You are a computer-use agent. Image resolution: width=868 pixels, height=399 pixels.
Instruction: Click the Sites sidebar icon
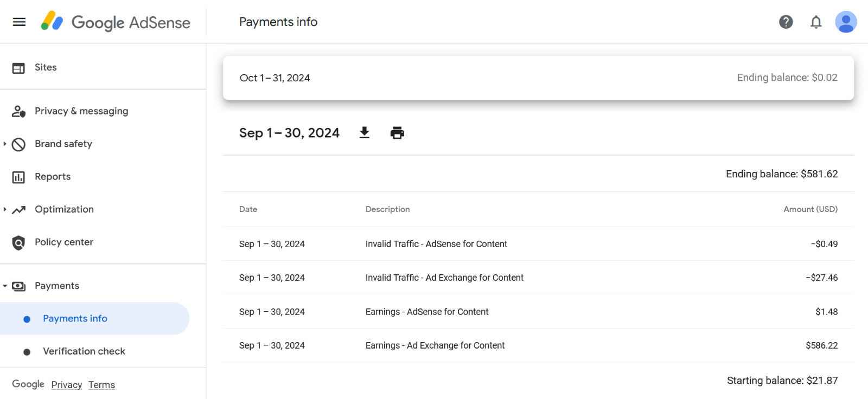pos(18,68)
